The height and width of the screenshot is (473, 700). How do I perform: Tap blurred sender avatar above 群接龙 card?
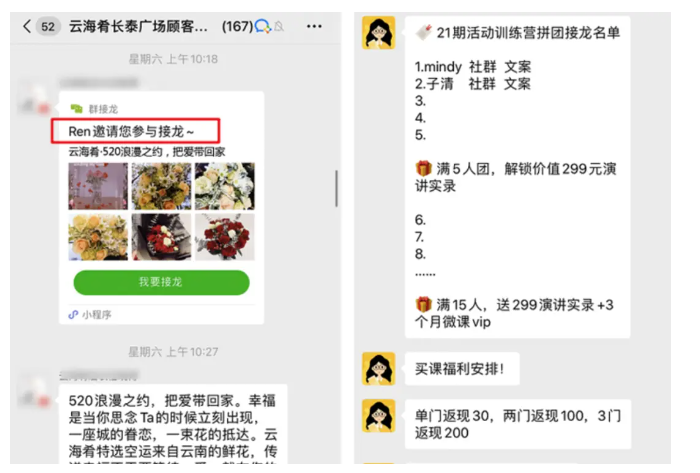[35, 98]
